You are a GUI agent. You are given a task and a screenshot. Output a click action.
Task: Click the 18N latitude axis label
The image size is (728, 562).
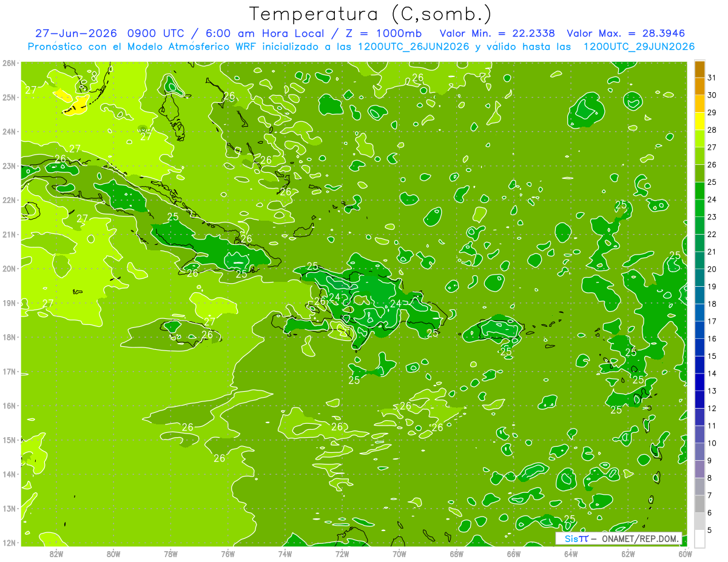tap(9, 337)
